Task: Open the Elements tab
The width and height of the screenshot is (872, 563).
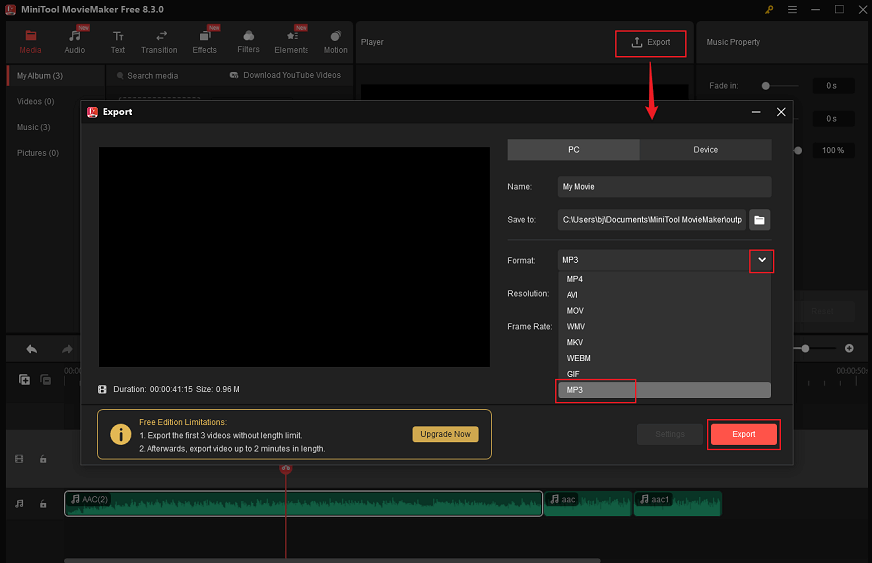Action: click(x=291, y=42)
